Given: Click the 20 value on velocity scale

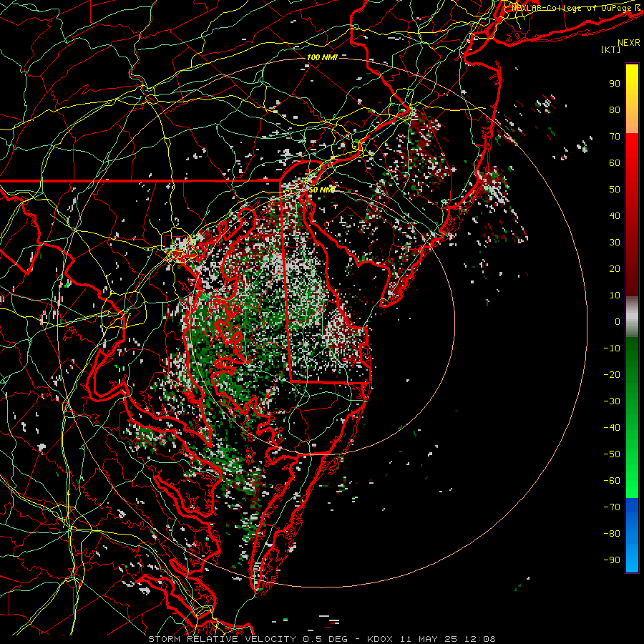Looking at the screenshot, I should [615, 269].
